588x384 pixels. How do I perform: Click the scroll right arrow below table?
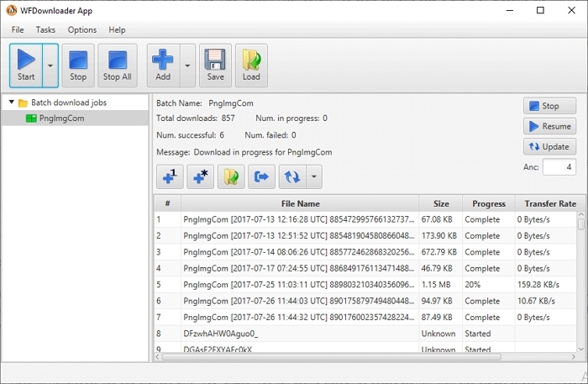(573, 356)
